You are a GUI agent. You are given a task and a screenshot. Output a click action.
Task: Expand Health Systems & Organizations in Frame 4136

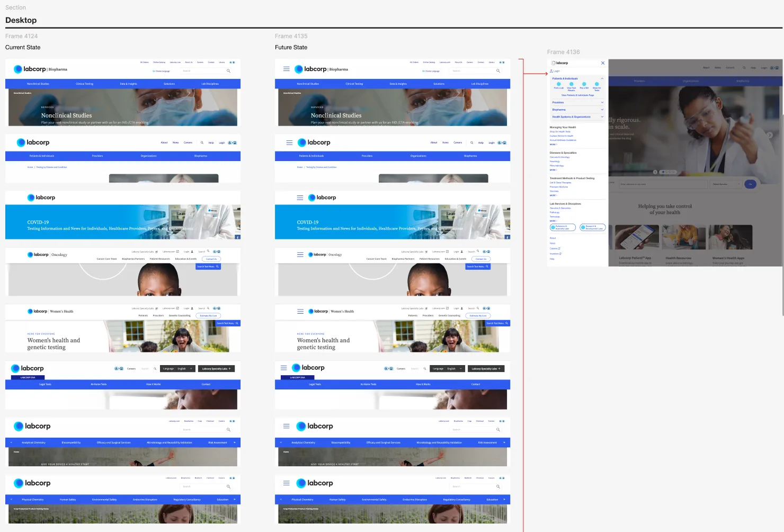pyautogui.click(x=602, y=117)
